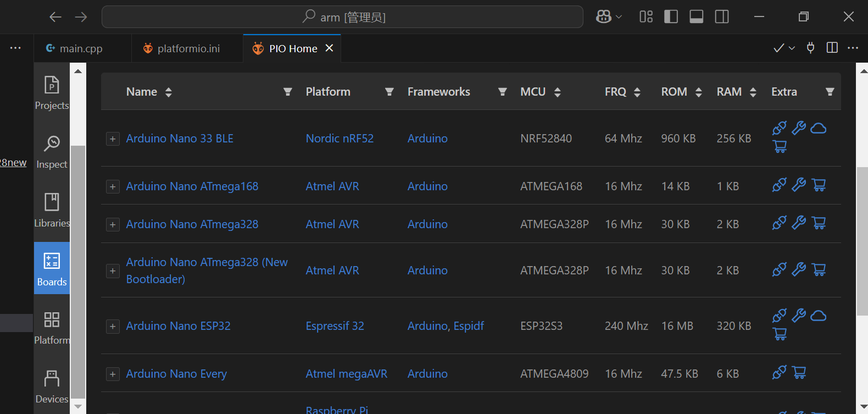The height and width of the screenshot is (414, 868).
Task: Click the shopping cart for Arduino Nano ESP32
Action: coord(780,334)
